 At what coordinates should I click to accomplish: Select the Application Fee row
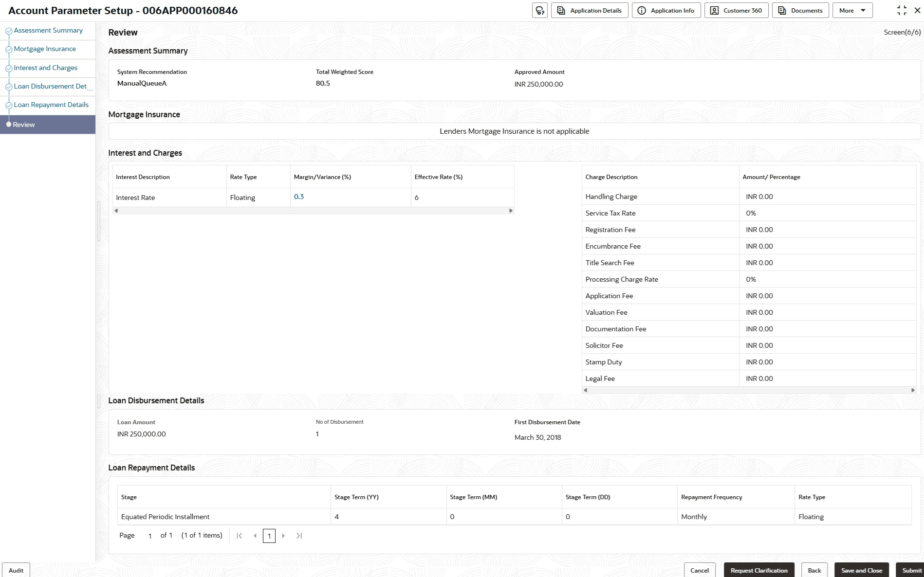point(749,296)
